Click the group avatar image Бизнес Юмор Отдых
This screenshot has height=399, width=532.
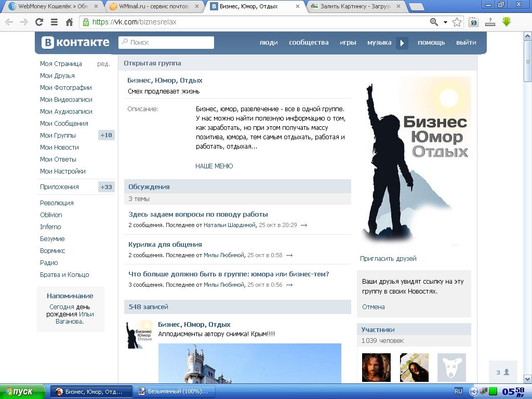point(414,161)
